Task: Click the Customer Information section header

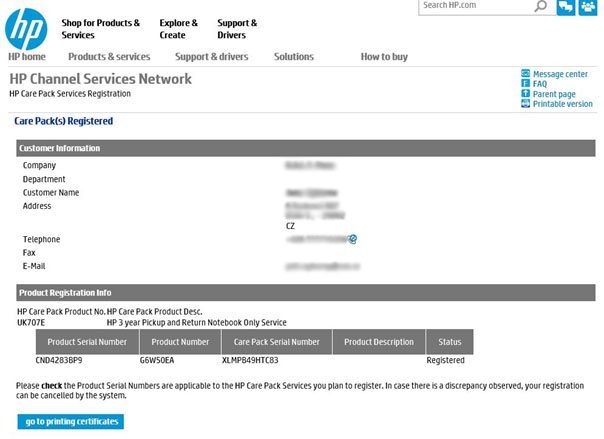Action: [x=306, y=148]
